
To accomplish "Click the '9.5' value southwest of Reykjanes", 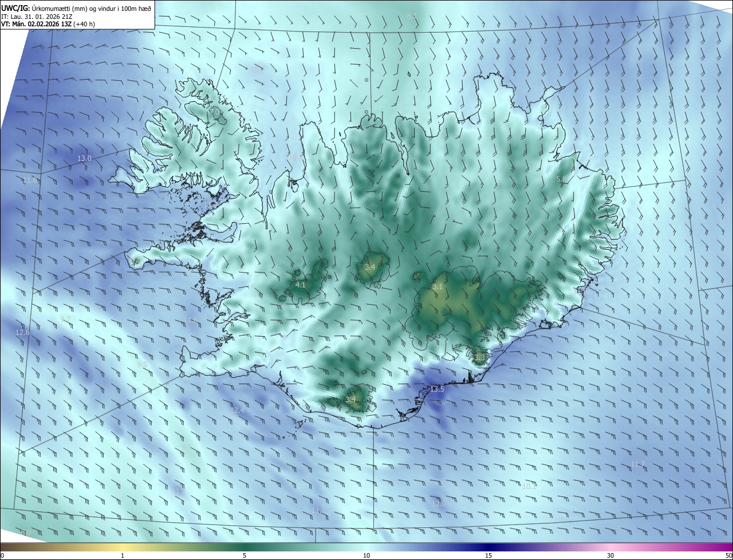I will click(143, 364).
